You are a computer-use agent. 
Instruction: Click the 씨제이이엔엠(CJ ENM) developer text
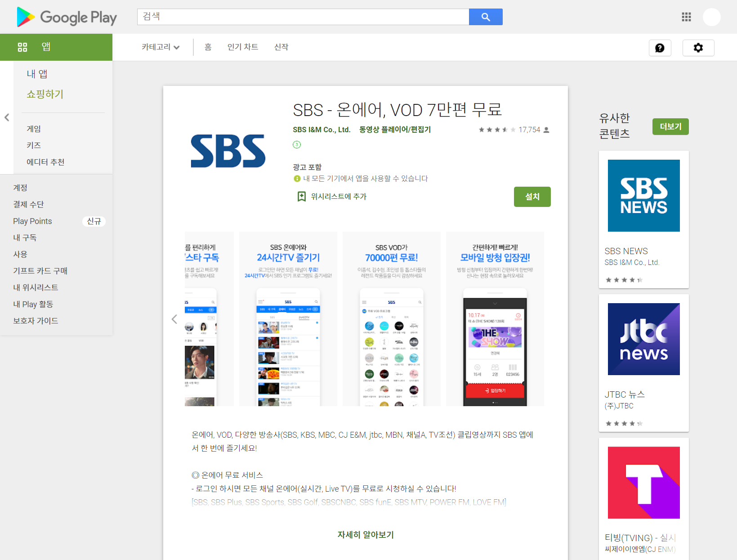click(x=640, y=549)
